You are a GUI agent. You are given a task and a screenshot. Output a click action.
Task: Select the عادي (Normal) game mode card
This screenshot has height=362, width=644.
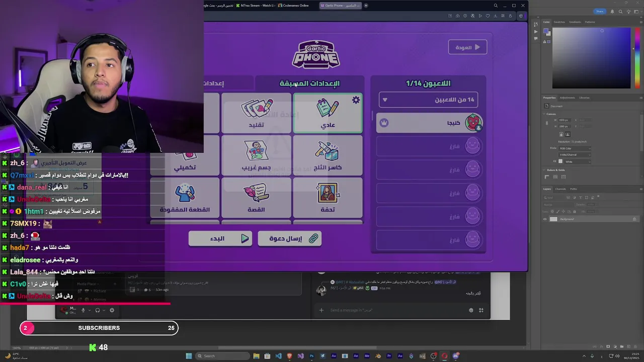(328, 113)
